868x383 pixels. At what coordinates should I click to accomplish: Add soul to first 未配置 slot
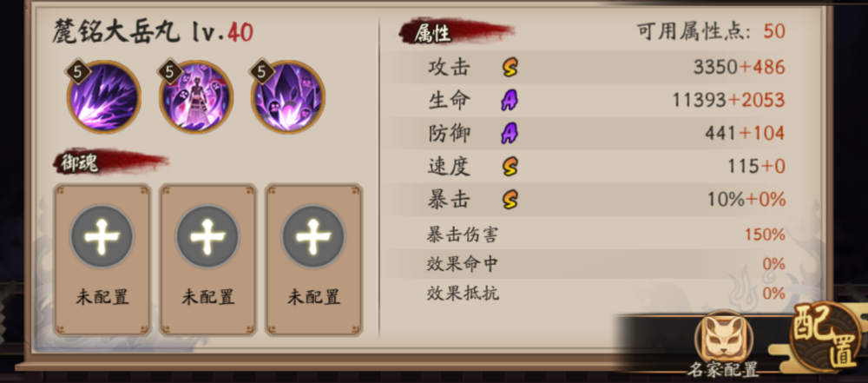click(102, 260)
